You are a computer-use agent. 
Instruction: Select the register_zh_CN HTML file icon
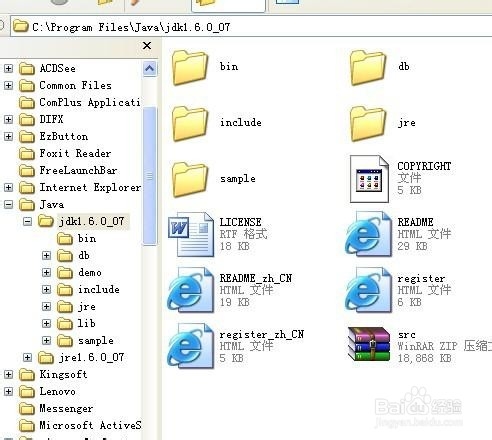coord(190,346)
